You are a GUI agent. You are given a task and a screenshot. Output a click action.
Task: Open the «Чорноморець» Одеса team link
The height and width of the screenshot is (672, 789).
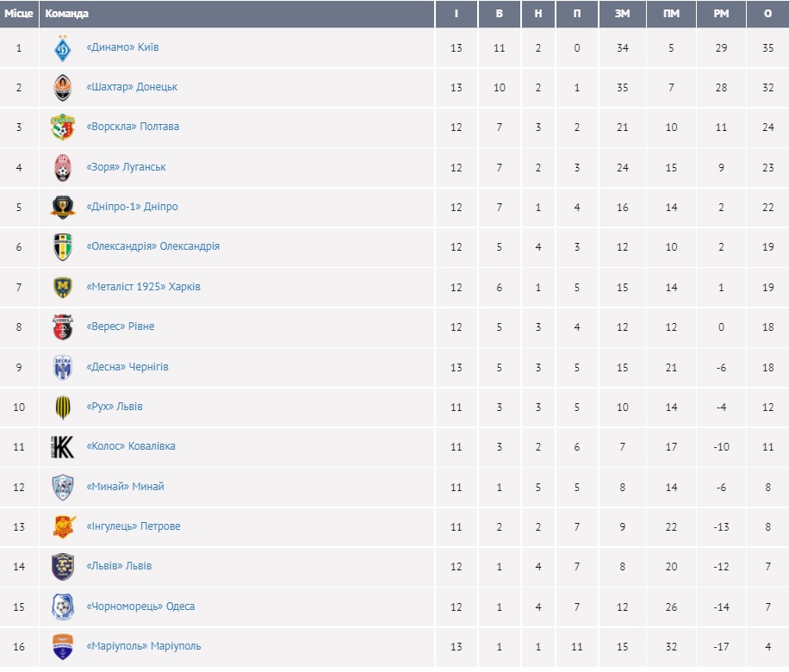coord(140,607)
